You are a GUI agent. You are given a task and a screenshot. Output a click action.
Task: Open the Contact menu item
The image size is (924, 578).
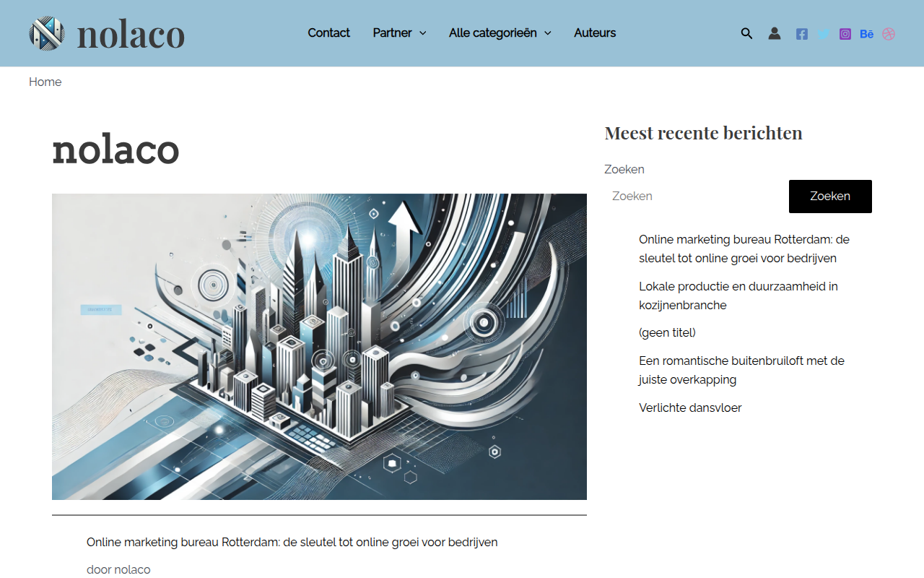pos(329,33)
